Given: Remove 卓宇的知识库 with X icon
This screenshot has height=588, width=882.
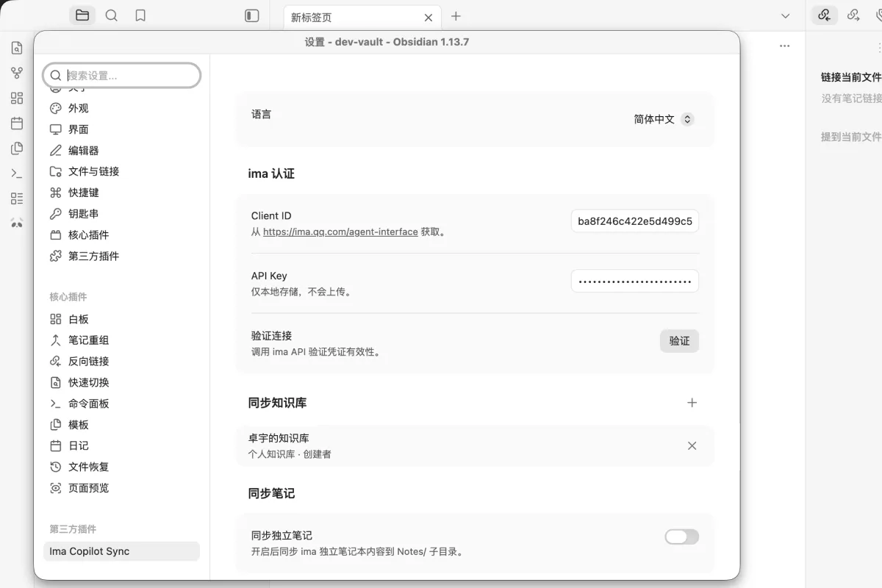Looking at the screenshot, I should 692,445.
